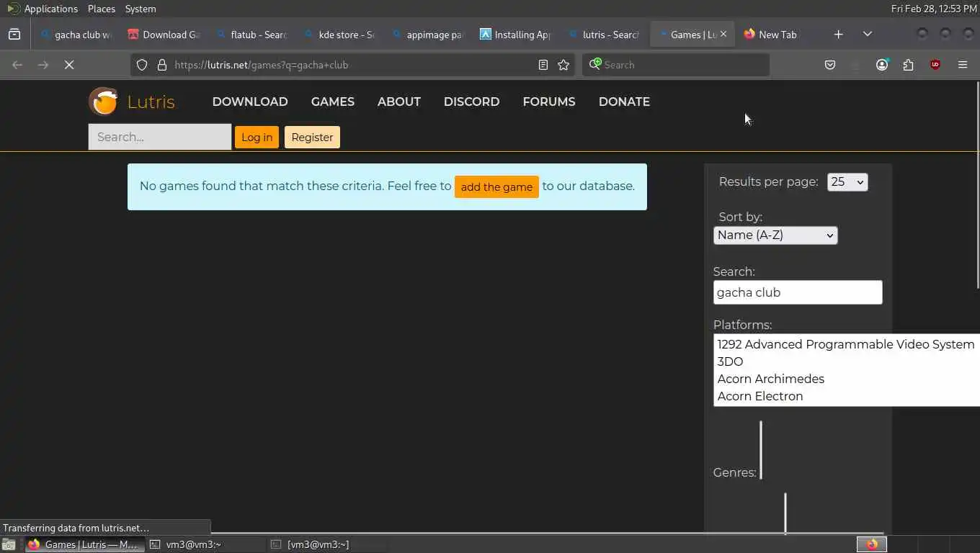Open System menu in top panel
The image size is (980, 553).
tap(141, 9)
